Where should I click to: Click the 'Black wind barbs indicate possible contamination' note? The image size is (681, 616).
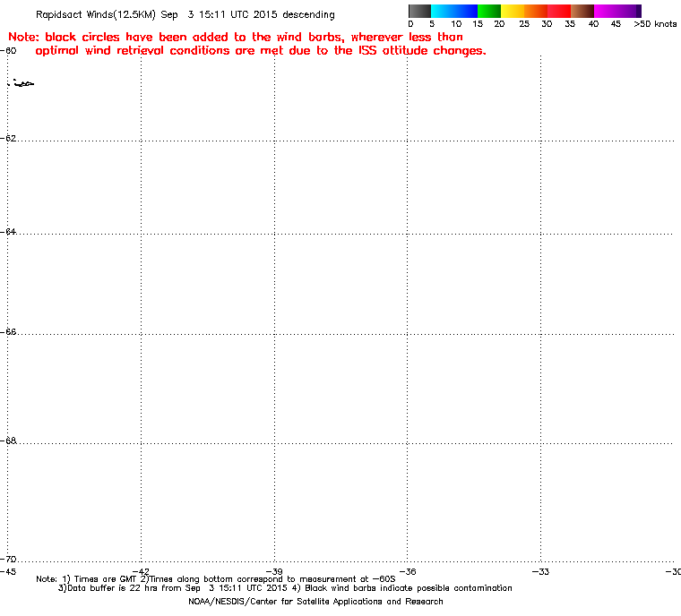pyautogui.click(x=402, y=588)
